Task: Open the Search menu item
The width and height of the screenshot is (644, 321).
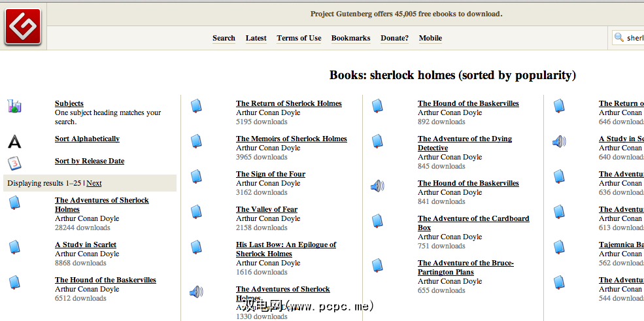Action: tap(224, 38)
